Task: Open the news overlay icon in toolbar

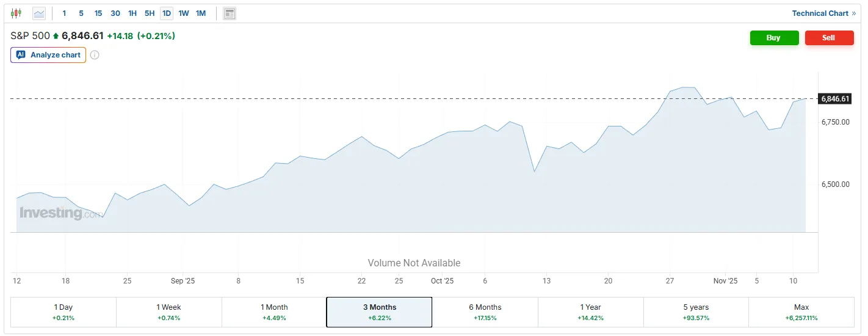Action: tap(230, 13)
